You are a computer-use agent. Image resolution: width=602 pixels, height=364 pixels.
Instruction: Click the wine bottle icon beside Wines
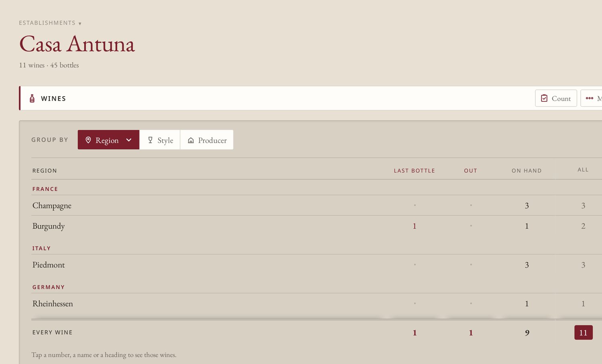click(32, 98)
